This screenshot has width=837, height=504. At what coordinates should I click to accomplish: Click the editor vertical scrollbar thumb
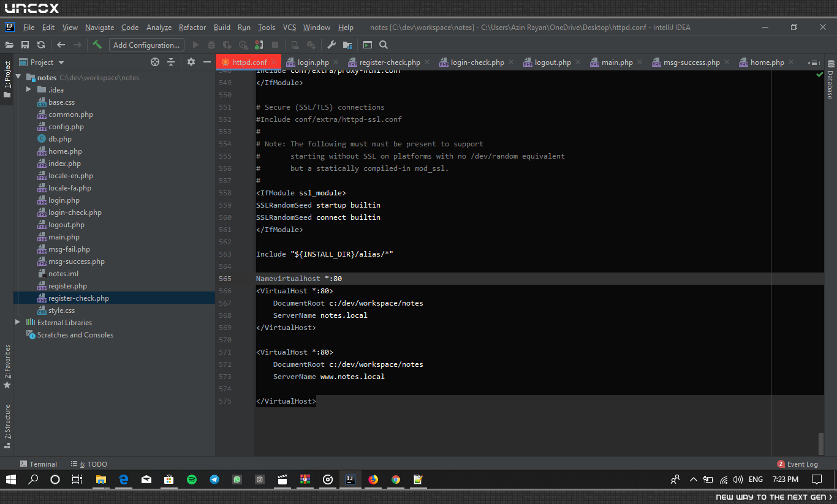(821, 443)
